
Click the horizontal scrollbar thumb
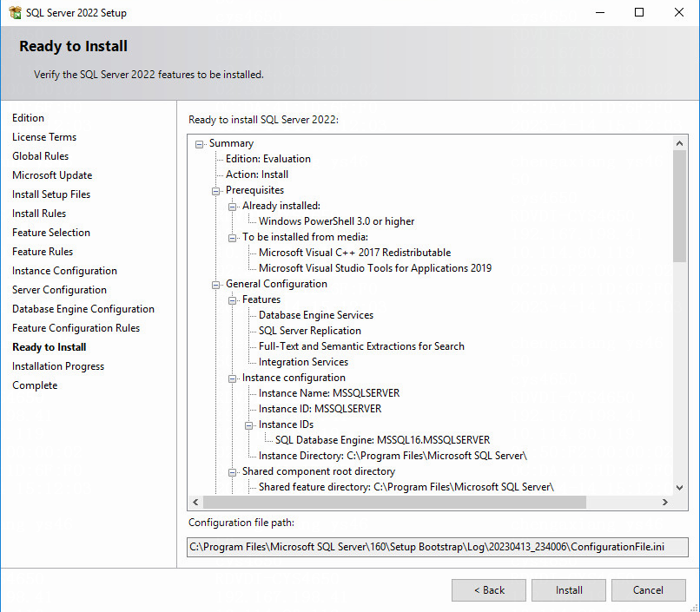(394, 502)
